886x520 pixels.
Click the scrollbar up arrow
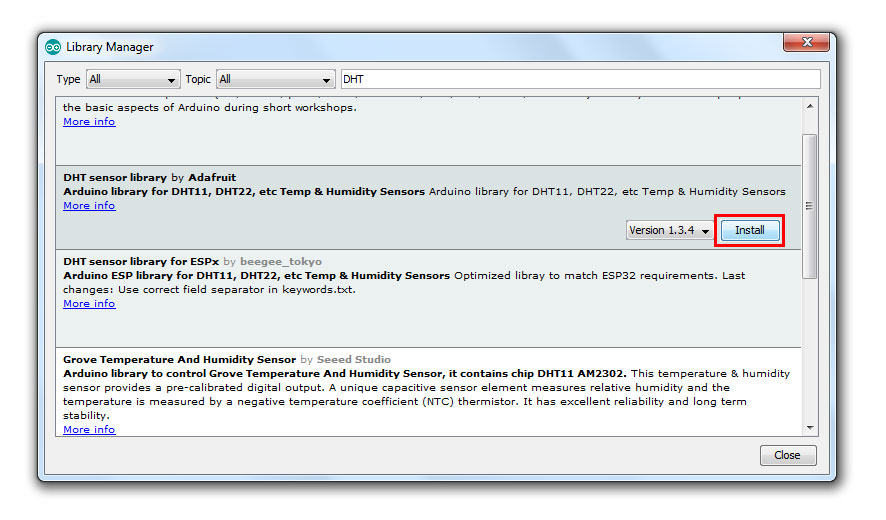(x=810, y=106)
